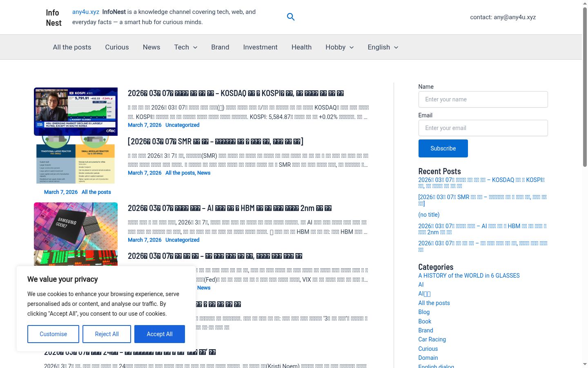Open the AI category in the sidebar
Viewport: 588px width, 368px height.
[x=421, y=285]
